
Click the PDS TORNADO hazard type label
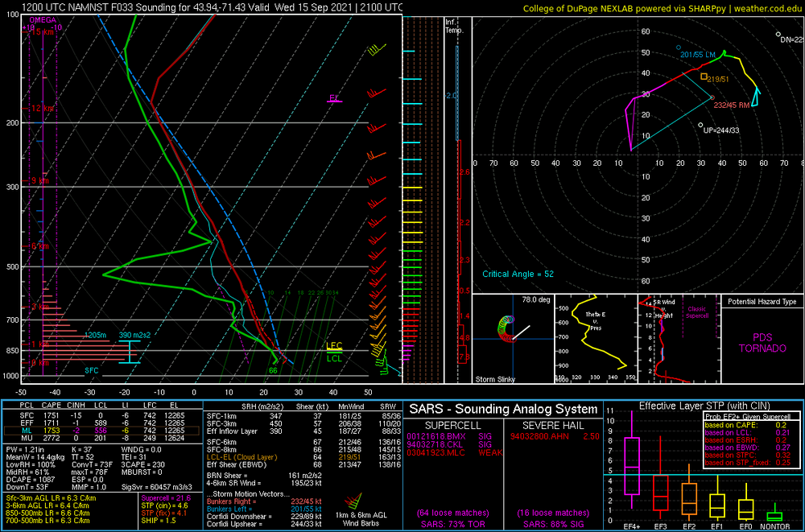pos(761,341)
